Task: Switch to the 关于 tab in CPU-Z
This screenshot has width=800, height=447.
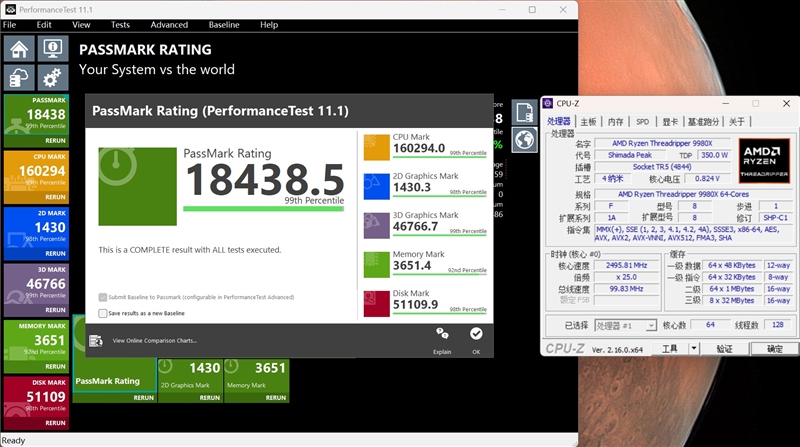Action: pyautogui.click(x=737, y=121)
